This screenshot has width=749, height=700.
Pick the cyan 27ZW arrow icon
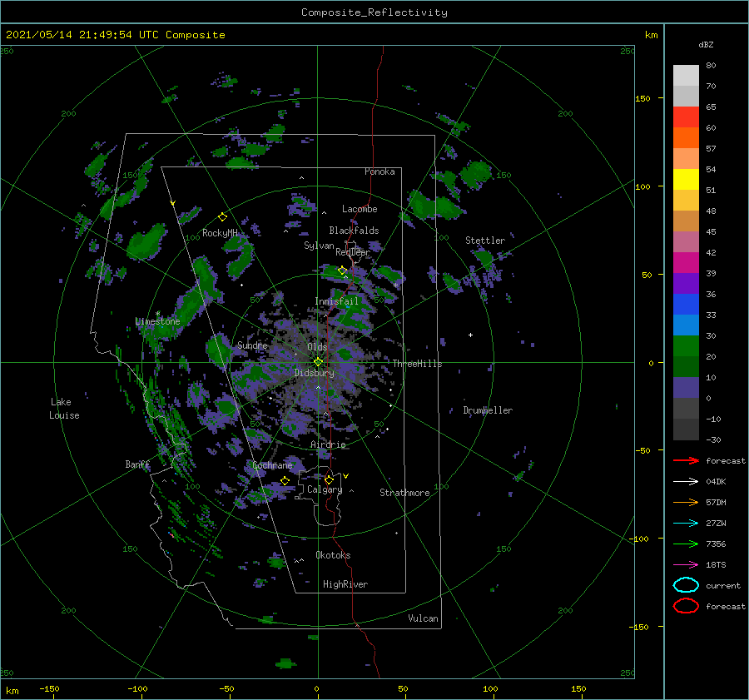pyautogui.click(x=686, y=524)
